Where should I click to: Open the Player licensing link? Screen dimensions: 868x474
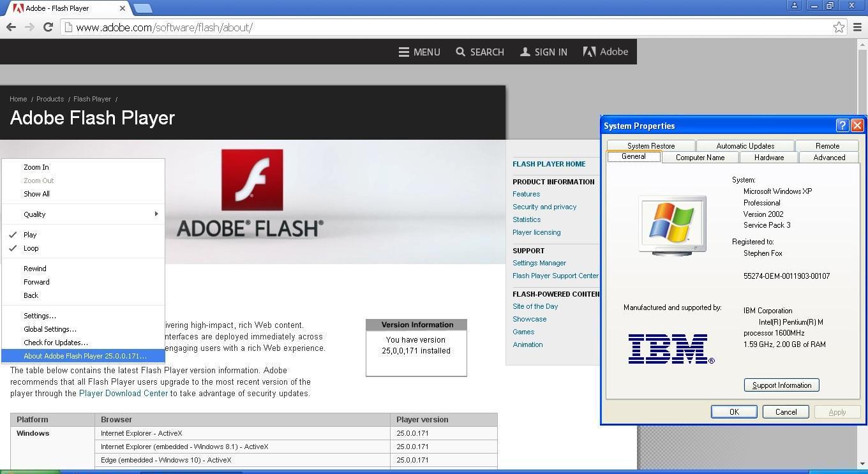(536, 232)
